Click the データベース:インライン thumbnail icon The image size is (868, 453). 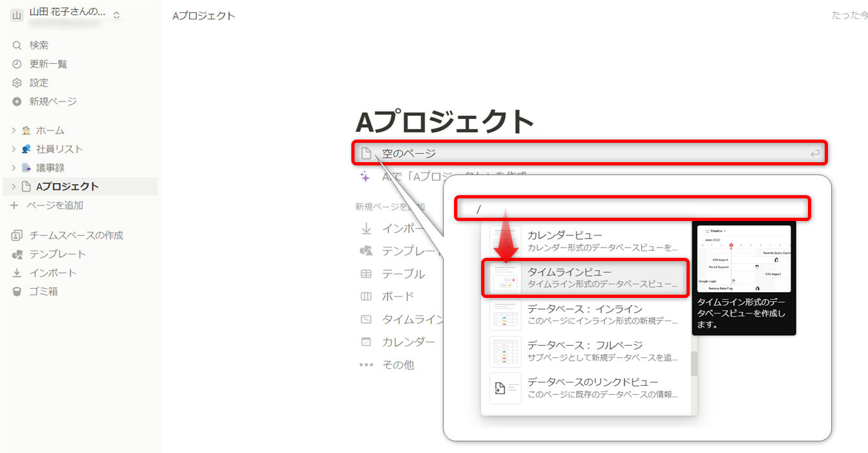[506, 315]
